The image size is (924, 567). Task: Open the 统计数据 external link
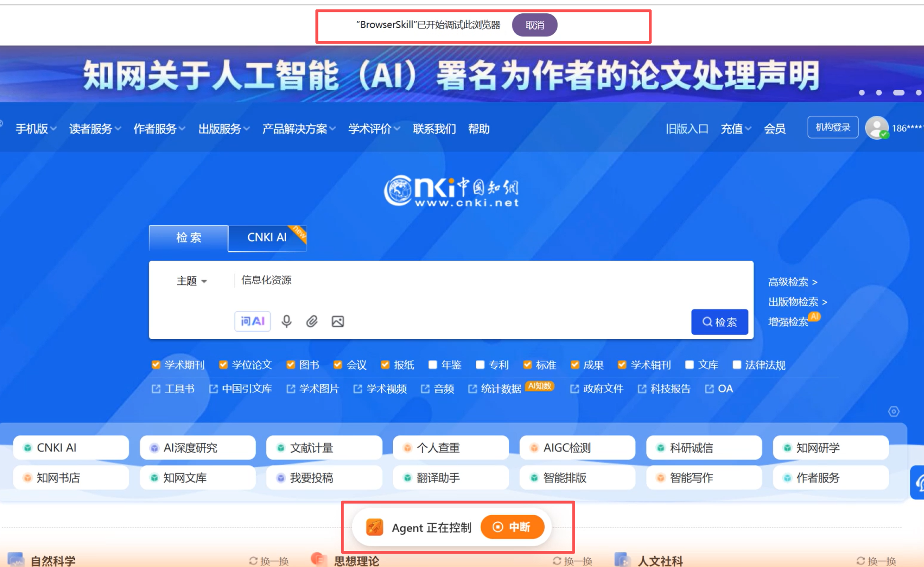pos(495,389)
